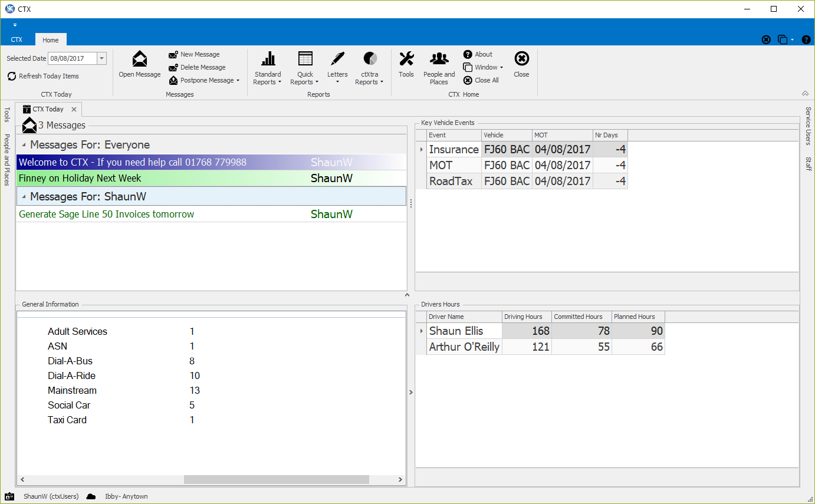This screenshot has height=504, width=815.
Task: Click the Mainstream entry in General Information
Action: 72,390
